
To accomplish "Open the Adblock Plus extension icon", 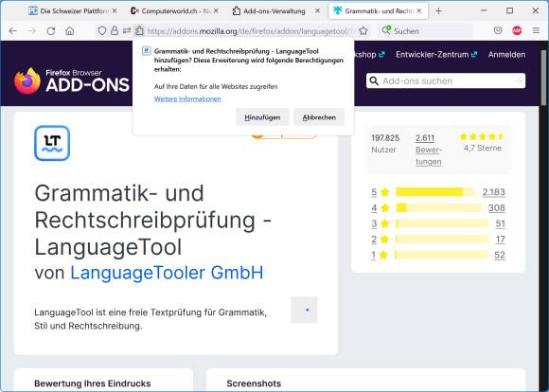I will (517, 31).
